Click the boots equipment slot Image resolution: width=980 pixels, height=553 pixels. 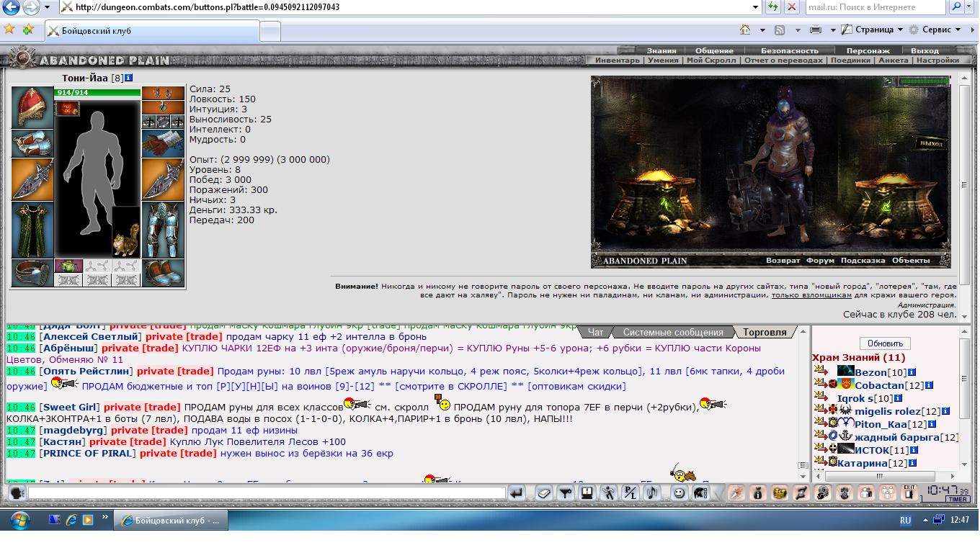163,273
